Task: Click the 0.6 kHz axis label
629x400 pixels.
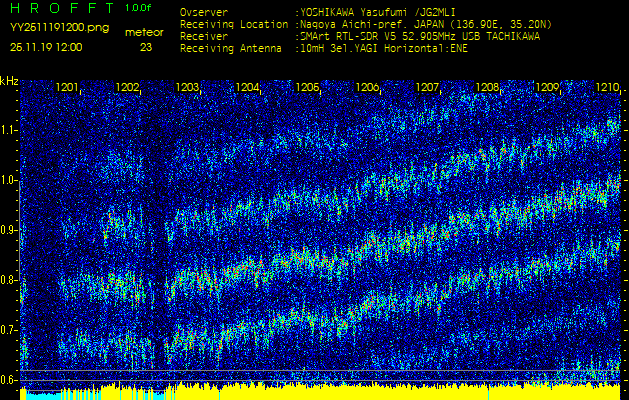Action: 9,379
